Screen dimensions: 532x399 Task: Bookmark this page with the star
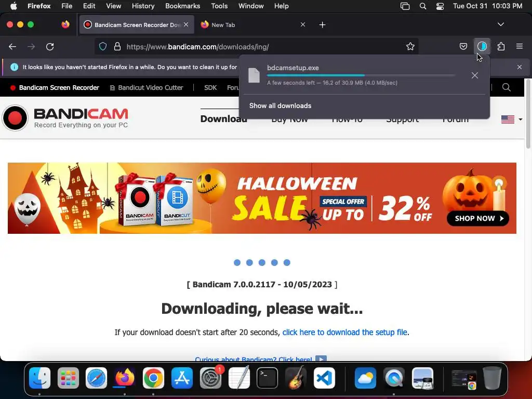(x=410, y=46)
